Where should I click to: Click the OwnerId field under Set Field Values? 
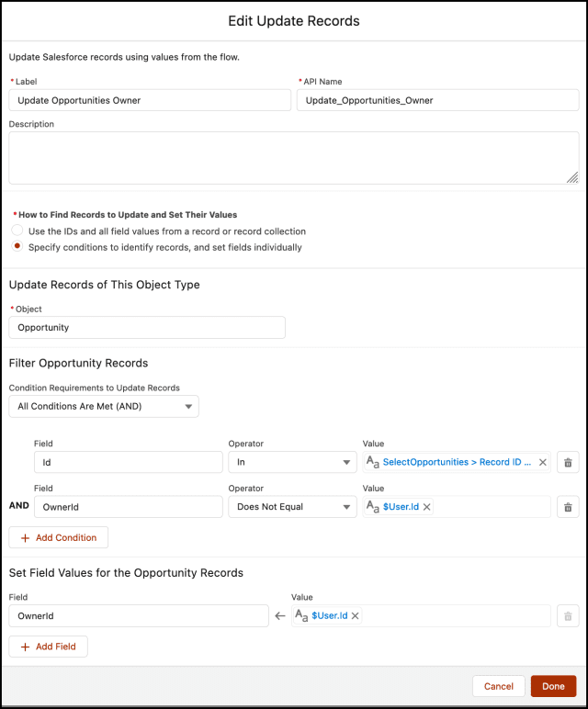pos(138,615)
